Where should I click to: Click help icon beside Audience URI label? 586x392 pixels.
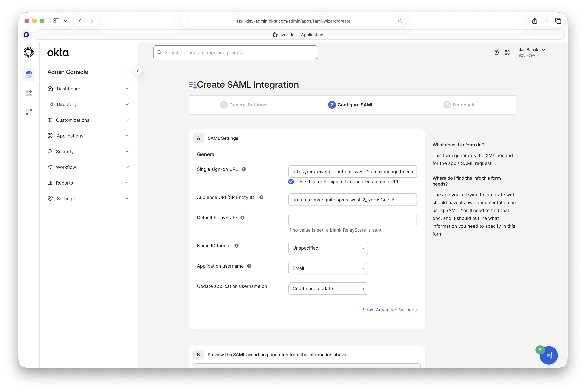click(x=261, y=197)
